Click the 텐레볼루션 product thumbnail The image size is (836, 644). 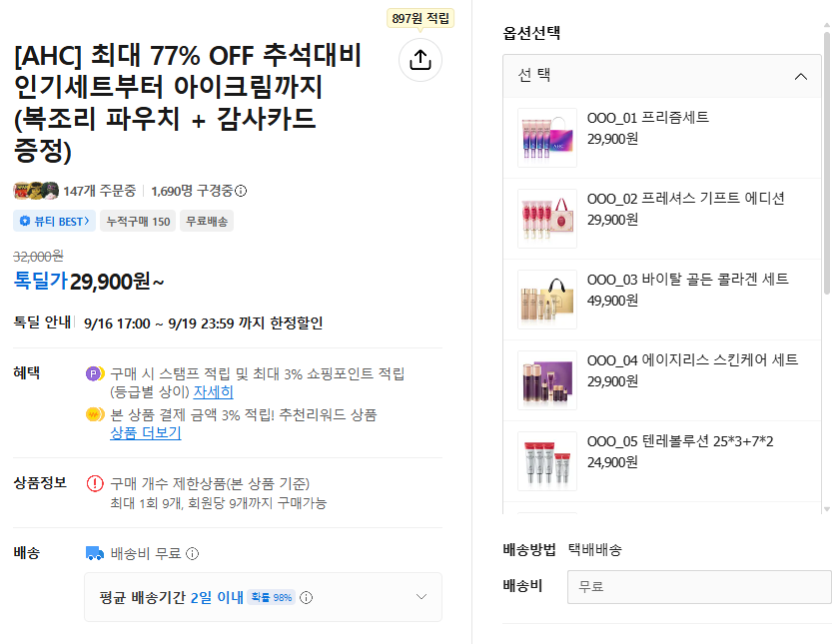(x=547, y=461)
